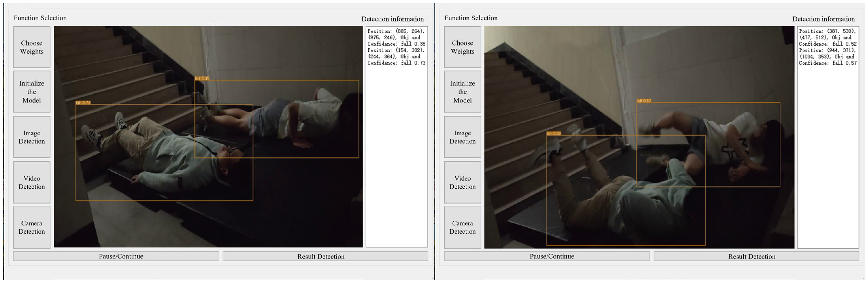Click the fall 0.57 bounding box label

(x=643, y=101)
